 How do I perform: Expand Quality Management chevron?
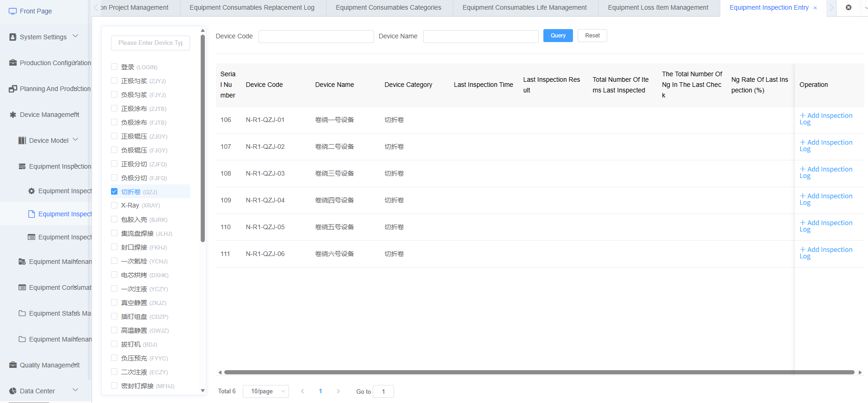click(x=76, y=364)
